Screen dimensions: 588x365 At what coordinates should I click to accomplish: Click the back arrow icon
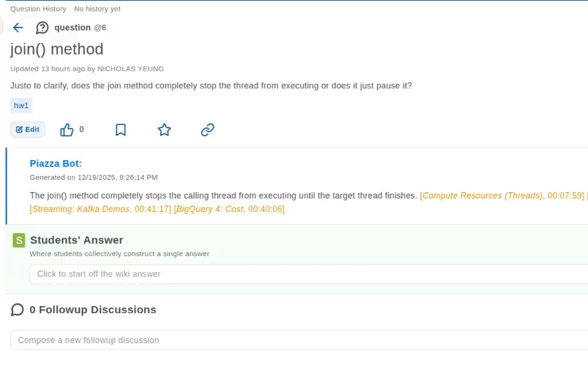(18, 28)
